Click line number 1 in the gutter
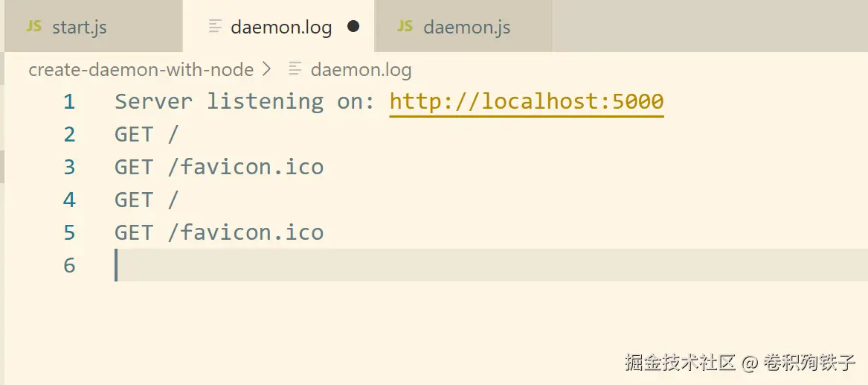Screen dimensions: 868x385 [x=69, y=101]
